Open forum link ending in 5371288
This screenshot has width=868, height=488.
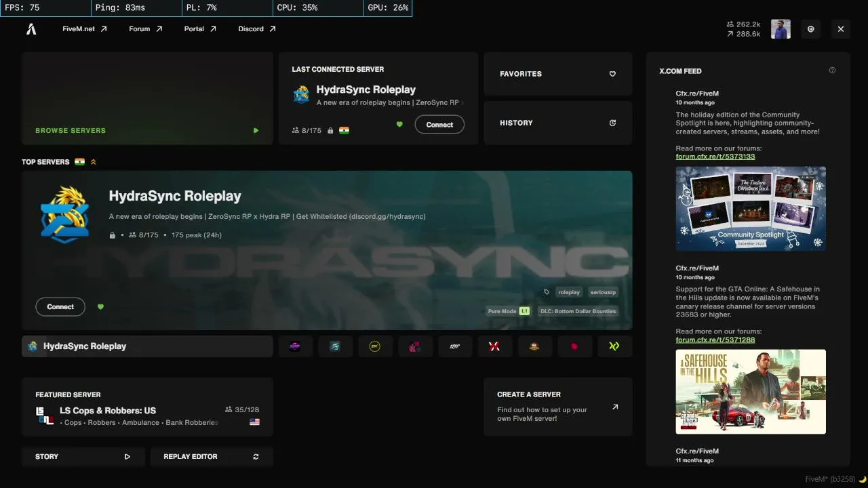coord(715,340)
